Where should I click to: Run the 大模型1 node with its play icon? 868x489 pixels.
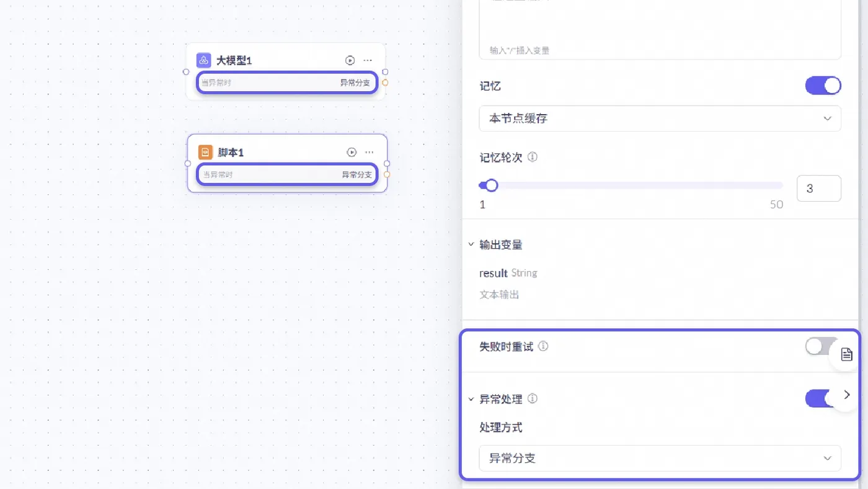pyautogui.click(x=350, y=60)
